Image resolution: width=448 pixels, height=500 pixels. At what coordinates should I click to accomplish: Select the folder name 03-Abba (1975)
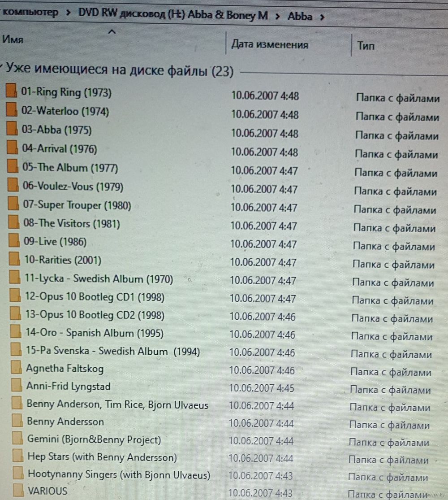pyautogui.click(x=57, y=130)
